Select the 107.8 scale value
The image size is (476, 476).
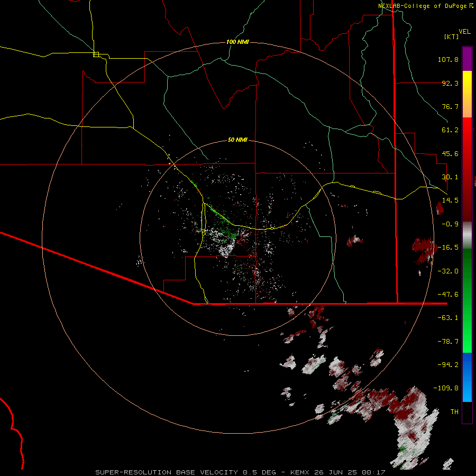click(x=448, y=59)
